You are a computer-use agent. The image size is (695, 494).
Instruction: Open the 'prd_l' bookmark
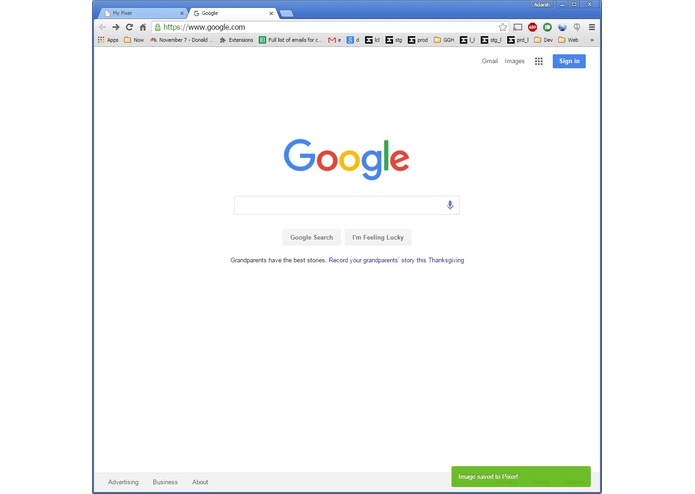point(518,40)
